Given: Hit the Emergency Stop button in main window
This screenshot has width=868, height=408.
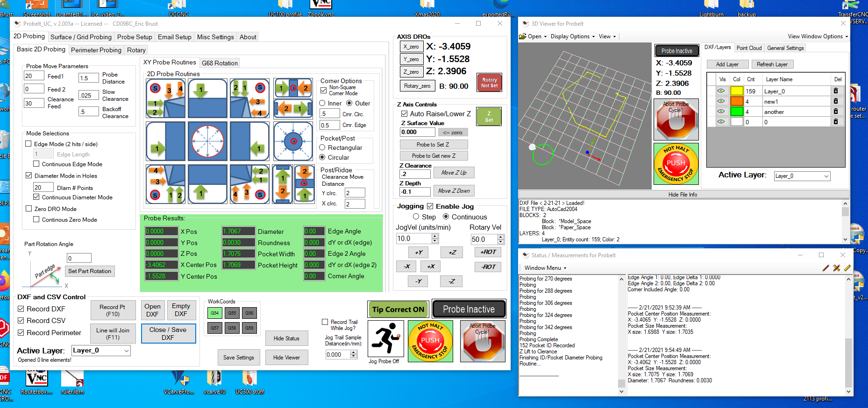Looking at the screenshot, I should click(430, 341).
